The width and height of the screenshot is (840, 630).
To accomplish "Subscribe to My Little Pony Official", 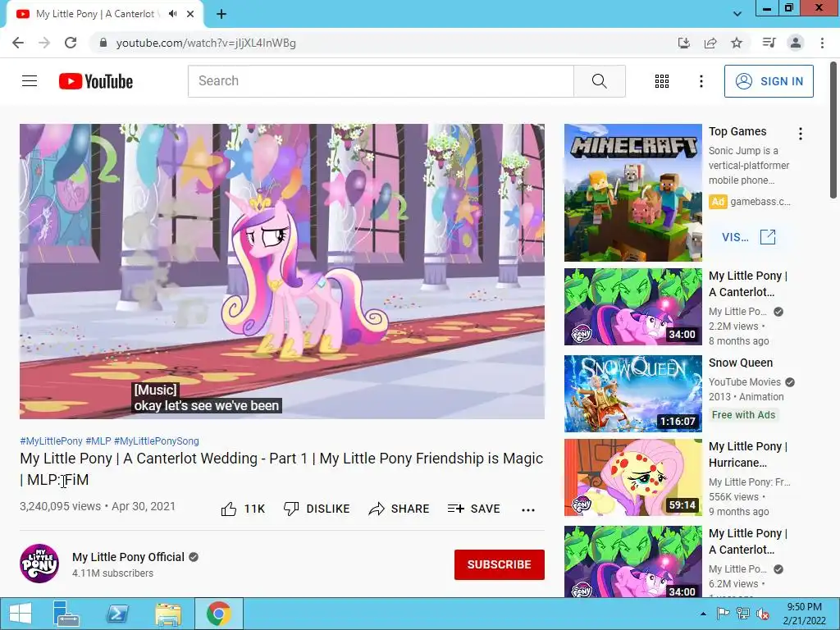I will point(500,564).
